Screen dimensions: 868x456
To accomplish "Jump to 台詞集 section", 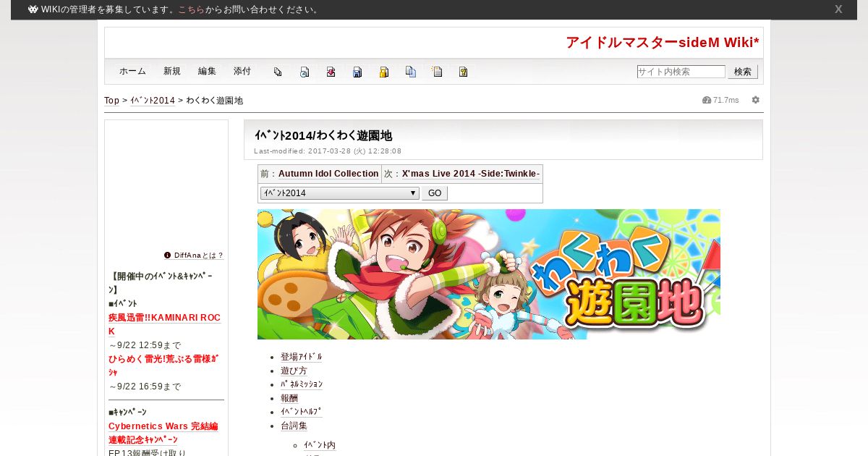I will coord(294,426).
